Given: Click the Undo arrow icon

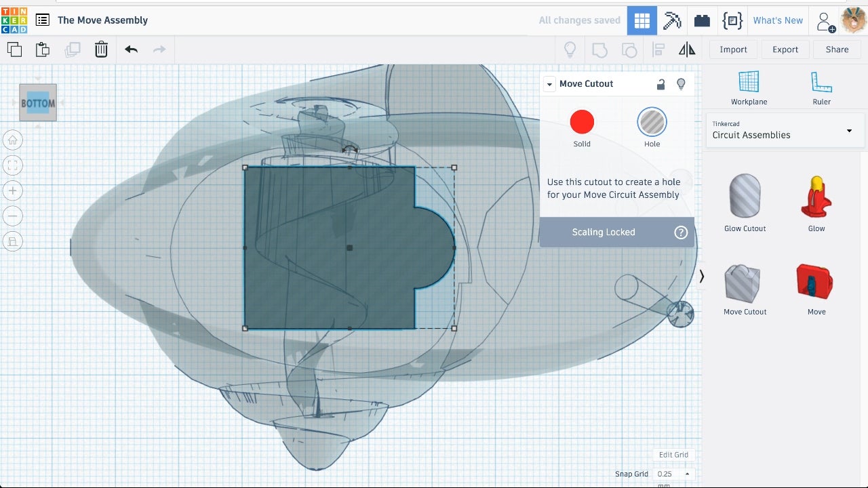Looking at the screenshot, I should coord(132,49).
